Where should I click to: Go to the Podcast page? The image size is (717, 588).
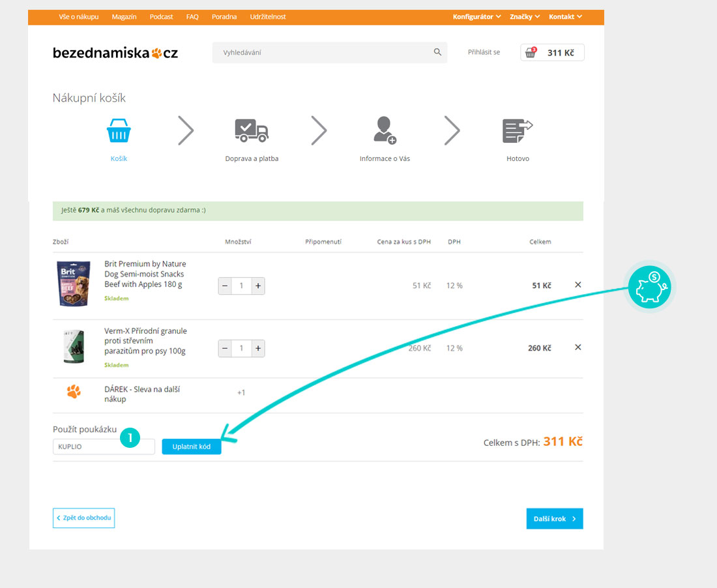(x=161, y=17)
